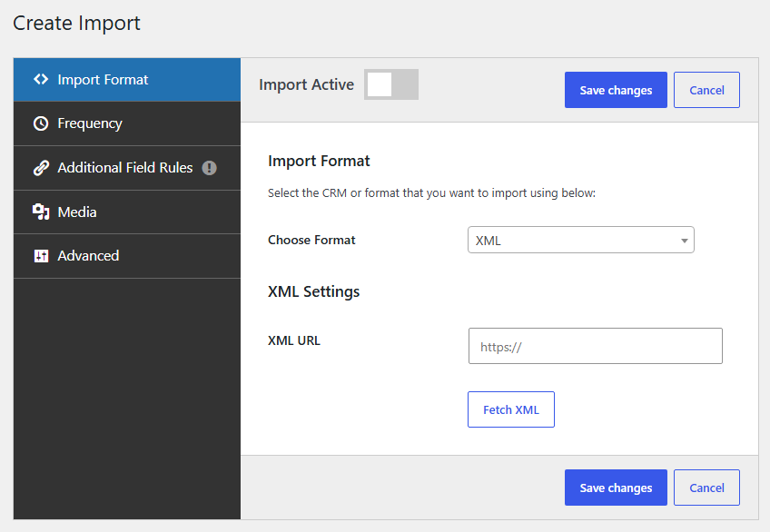This screenshot has width=770, height=532.
Task: Click the 'Select the CRM or format' description
Action: click(x=431, y=192)
